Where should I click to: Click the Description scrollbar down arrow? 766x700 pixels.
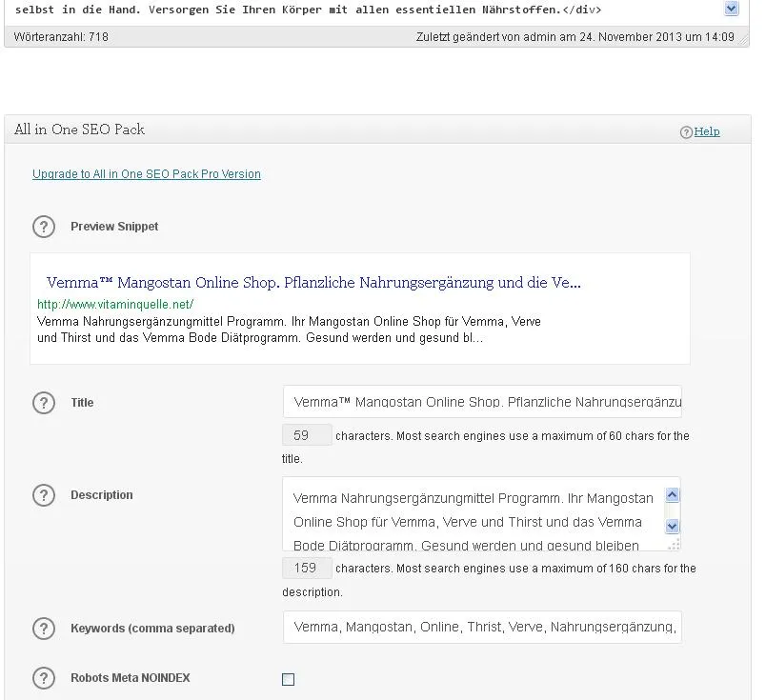673,526
